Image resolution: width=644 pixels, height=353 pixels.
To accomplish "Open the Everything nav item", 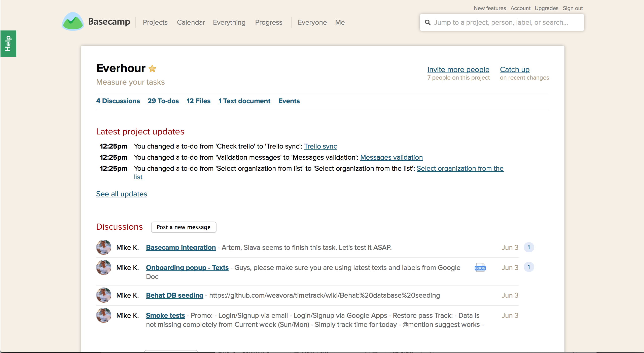I will pos(229,22).
